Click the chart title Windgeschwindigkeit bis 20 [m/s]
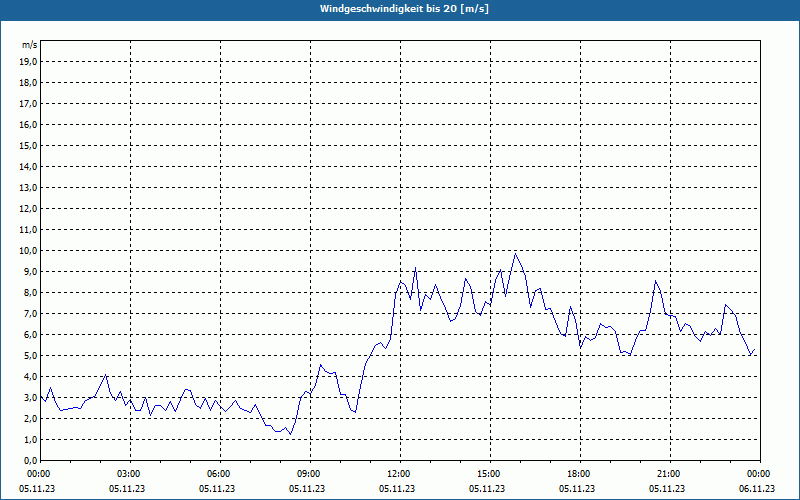Screen dimensions: 800x500 404,9
